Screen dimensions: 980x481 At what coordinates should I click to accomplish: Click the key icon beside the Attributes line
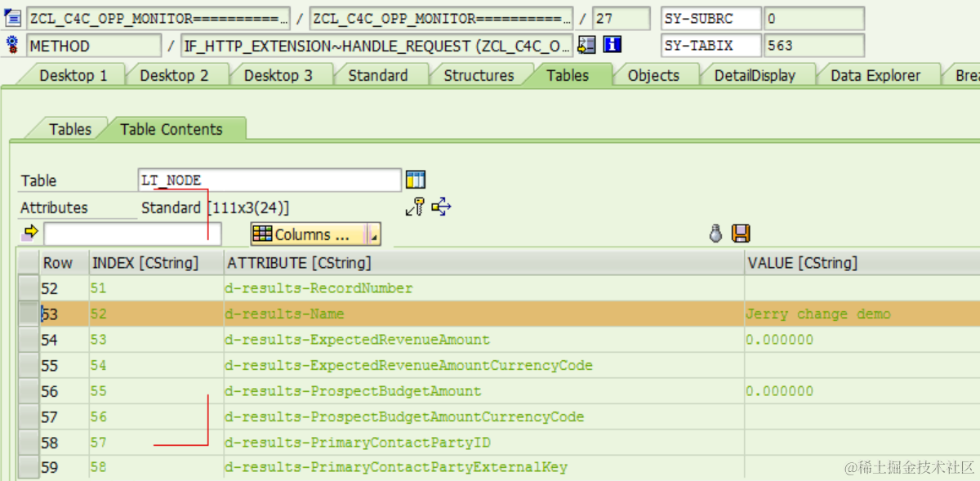[415, 207]
